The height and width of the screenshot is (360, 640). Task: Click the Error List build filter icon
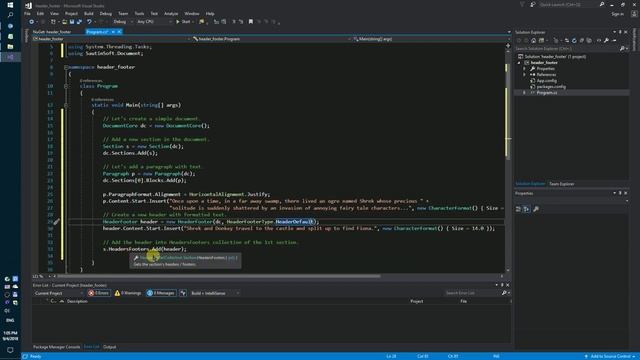tap(183, 293)
